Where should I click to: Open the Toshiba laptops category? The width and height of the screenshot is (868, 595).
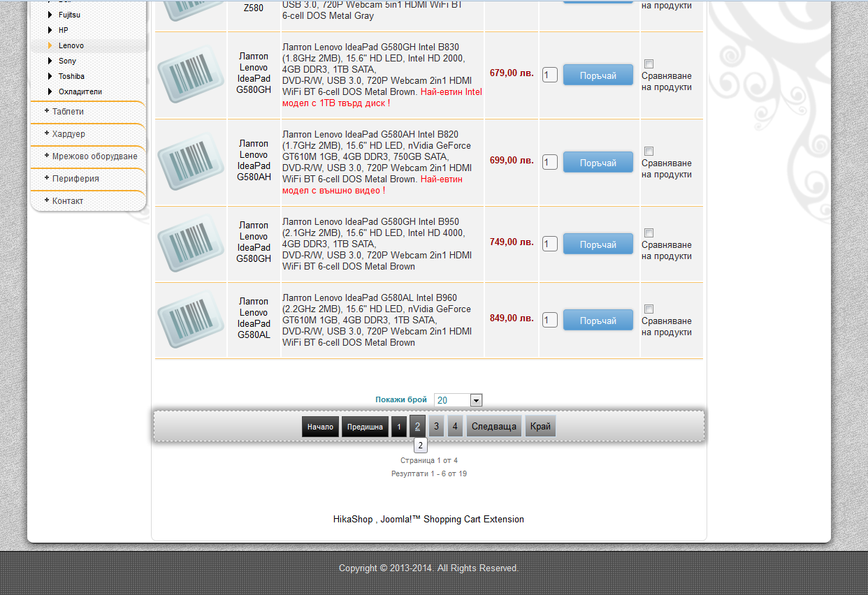pos(72,76)
